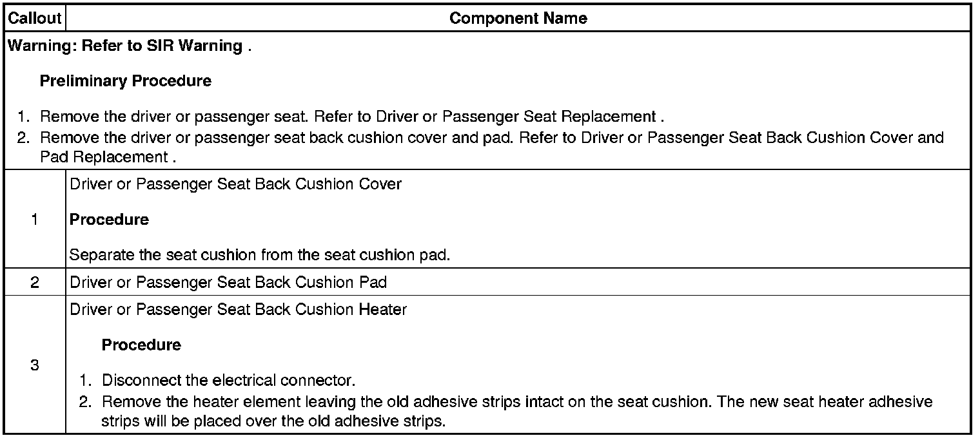Select the Preliminary Procedure heading

click(x=125, y=81)
